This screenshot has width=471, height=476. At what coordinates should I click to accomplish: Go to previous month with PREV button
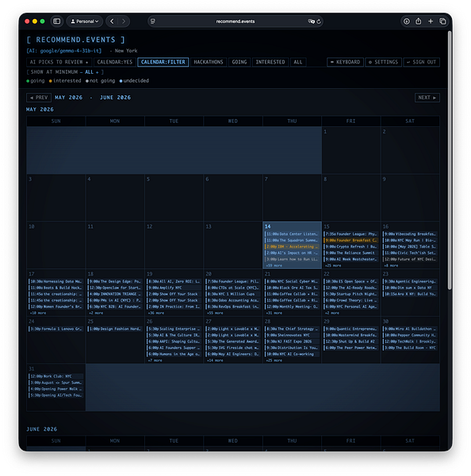[39, 98]
